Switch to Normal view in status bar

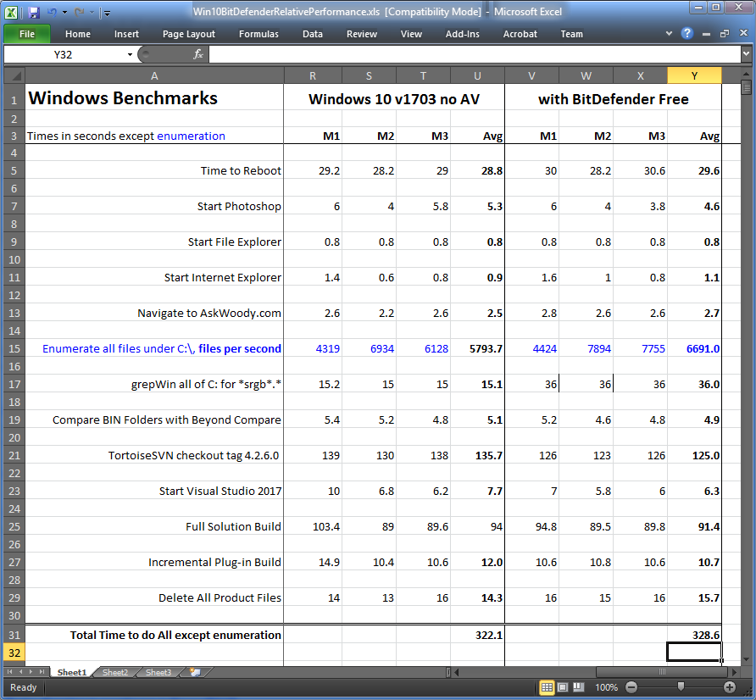click(548, 687)
